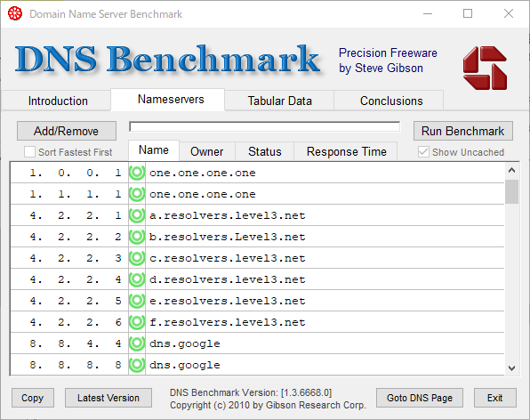Open Goto DNS Page button
The width and height of the screenshot is (530, 420).
(420, 398)
